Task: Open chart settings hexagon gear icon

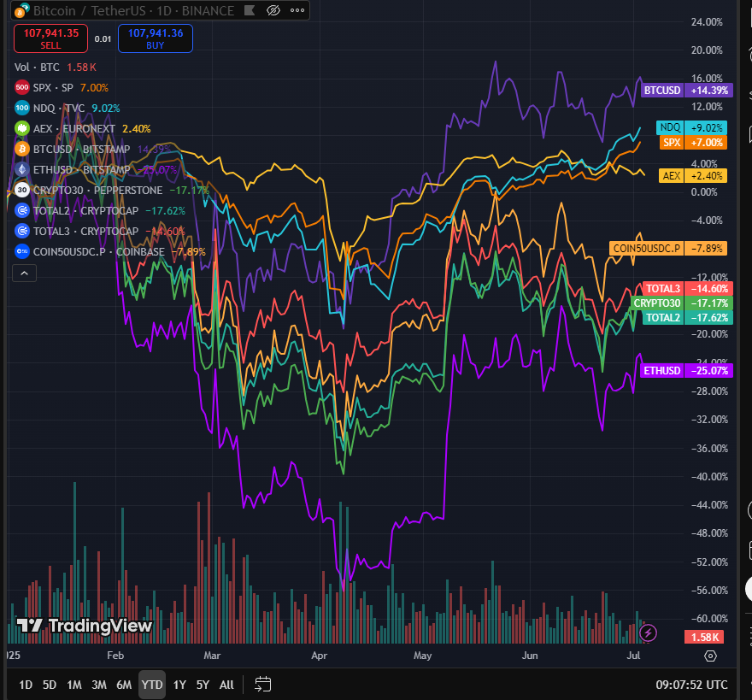Action: (x=710, y=656)
